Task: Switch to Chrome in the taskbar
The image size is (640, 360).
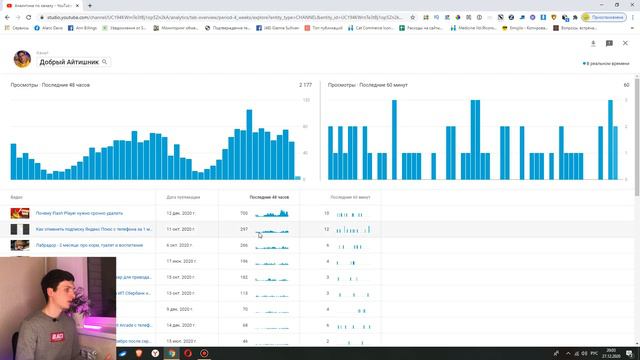Action: click(x=171, y=353)
